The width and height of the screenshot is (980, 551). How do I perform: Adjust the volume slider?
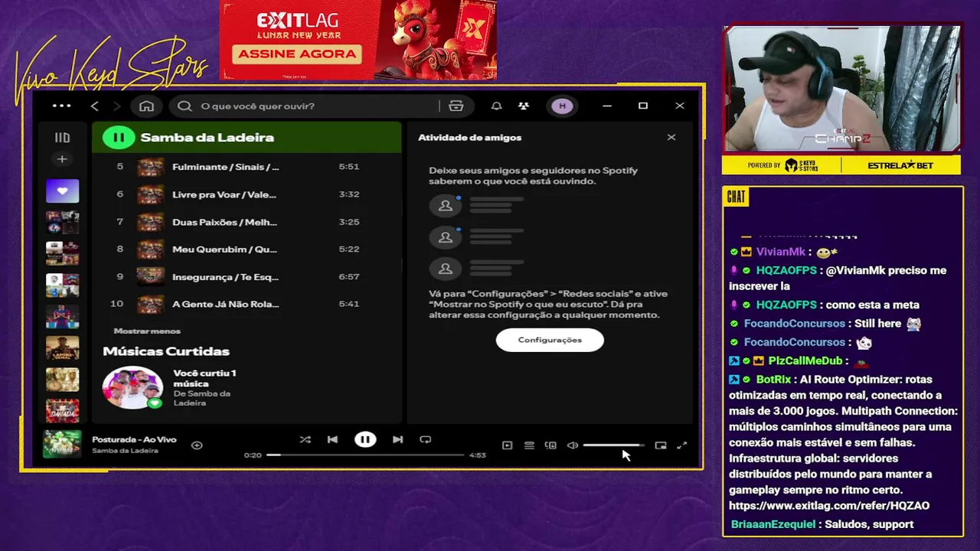(x=613, y=445)
